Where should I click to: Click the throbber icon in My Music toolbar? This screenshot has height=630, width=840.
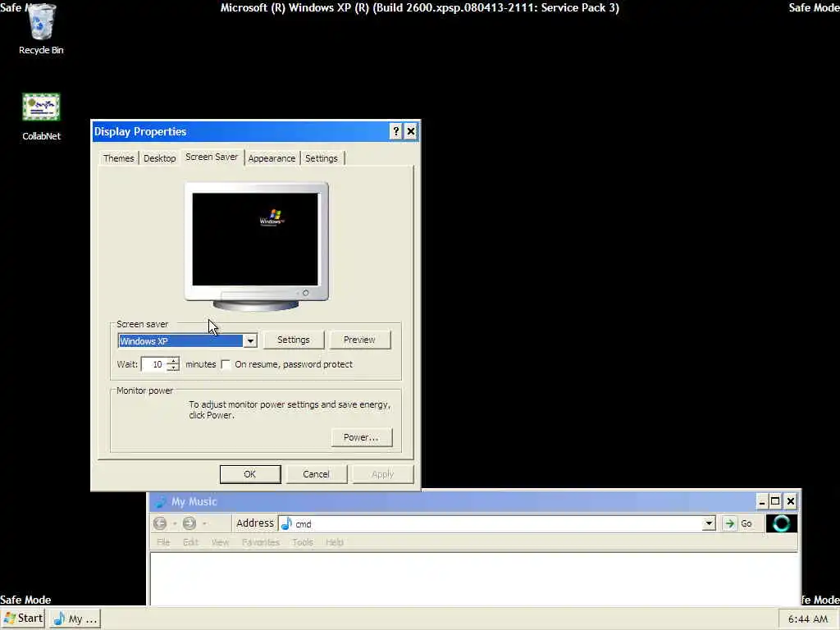pos(782,523)
